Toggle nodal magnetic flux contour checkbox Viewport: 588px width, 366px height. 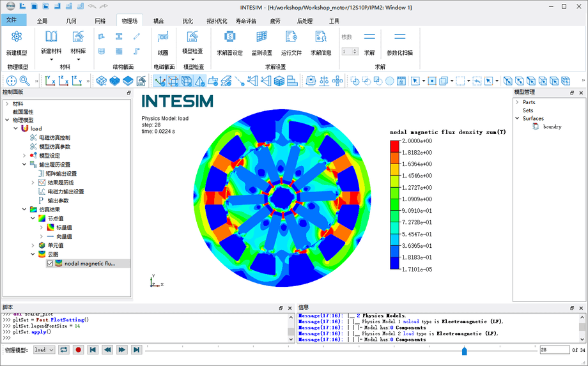pos(50,263)
